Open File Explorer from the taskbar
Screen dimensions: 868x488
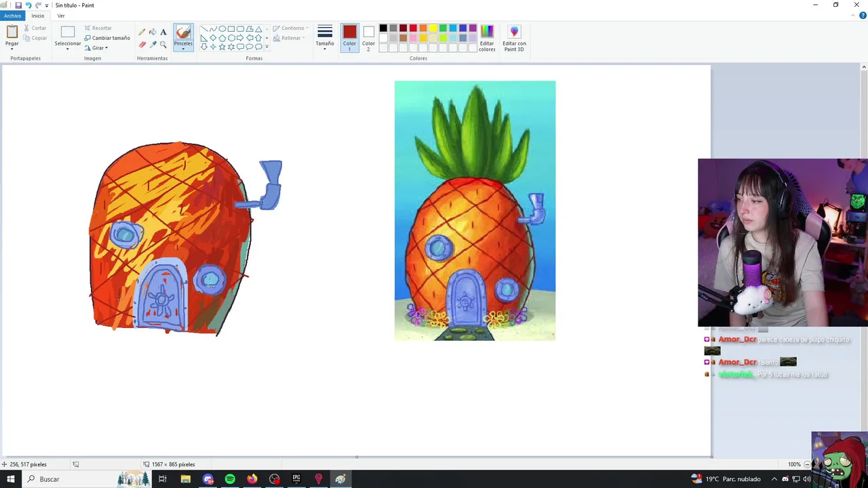185,479
